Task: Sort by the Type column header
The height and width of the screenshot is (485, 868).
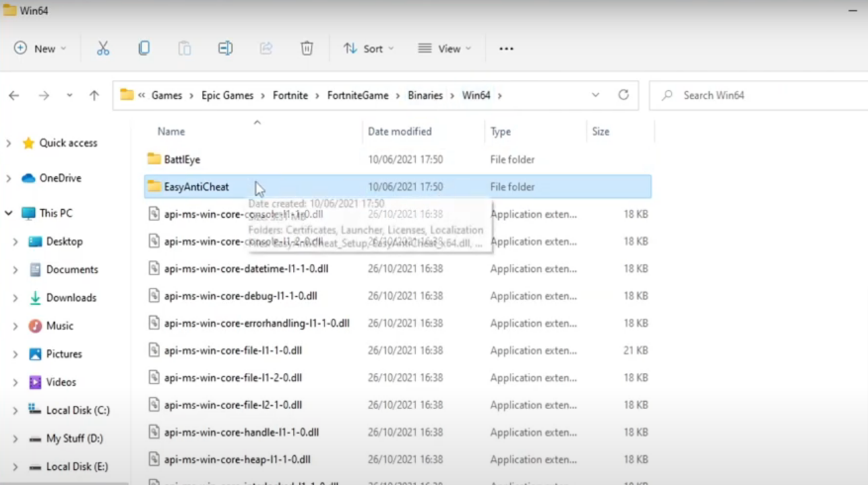Action: [501, 131]
